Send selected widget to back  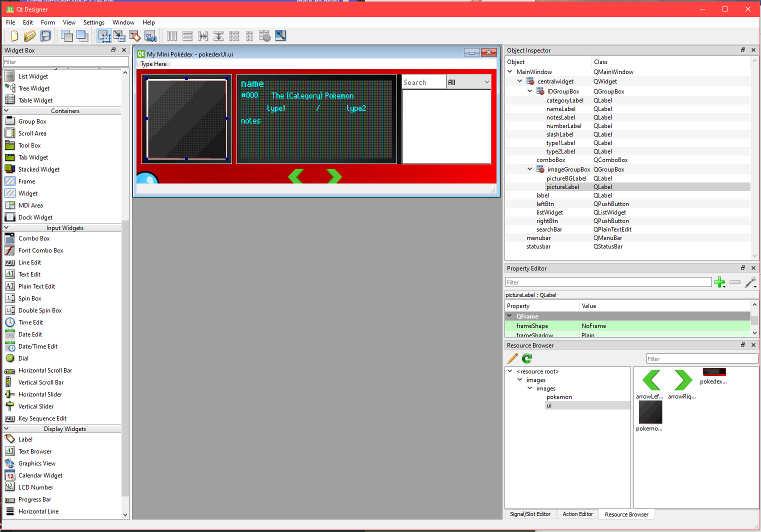67,36
